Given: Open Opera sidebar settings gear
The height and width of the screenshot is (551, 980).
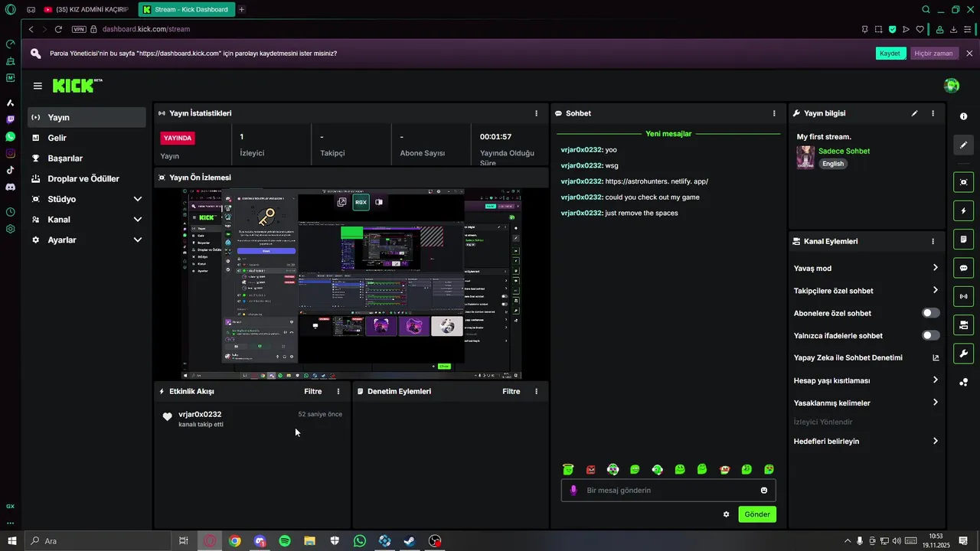Looking at the screenshot, I should pyautogui.click(x=10, y=229).
